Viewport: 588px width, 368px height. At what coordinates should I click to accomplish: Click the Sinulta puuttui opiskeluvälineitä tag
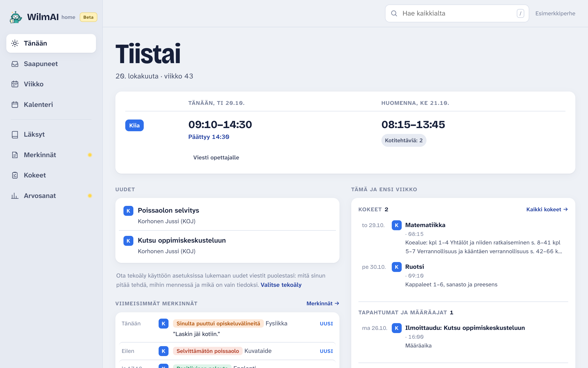tap(218, 323)
